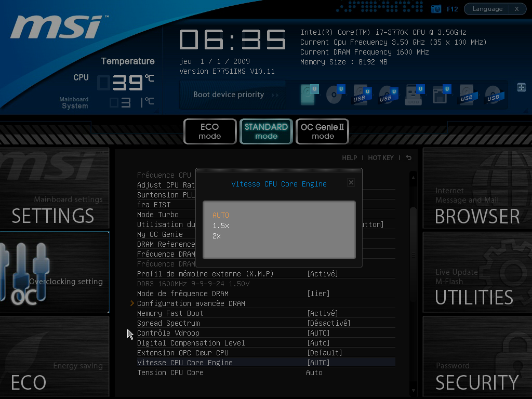The height and width of the screenshot is (399, 532).
Task: Change Memory Fast Boot value [Activé]
Action: tap(322, 313)
